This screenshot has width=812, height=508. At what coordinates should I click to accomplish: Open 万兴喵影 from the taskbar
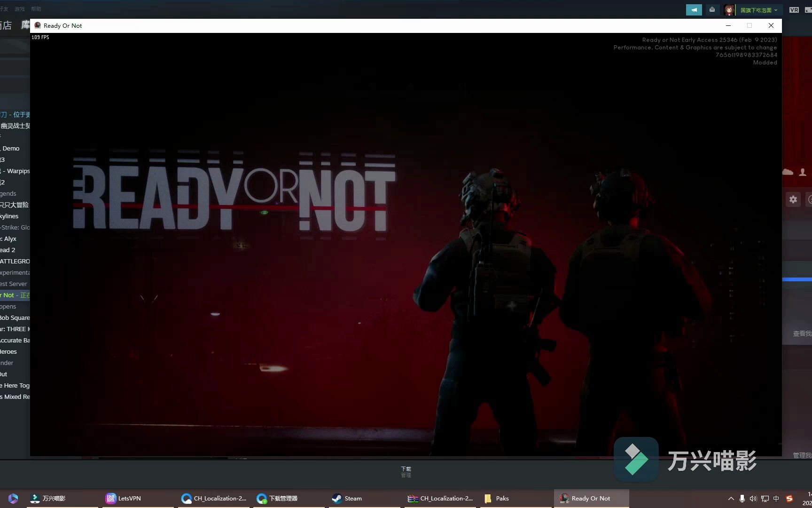pos(62,499)
